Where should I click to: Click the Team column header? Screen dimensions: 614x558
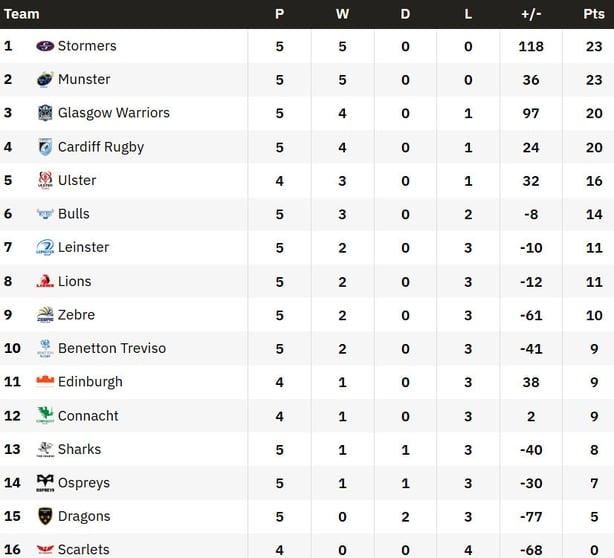pyautogui.click(x=22, y=14)
